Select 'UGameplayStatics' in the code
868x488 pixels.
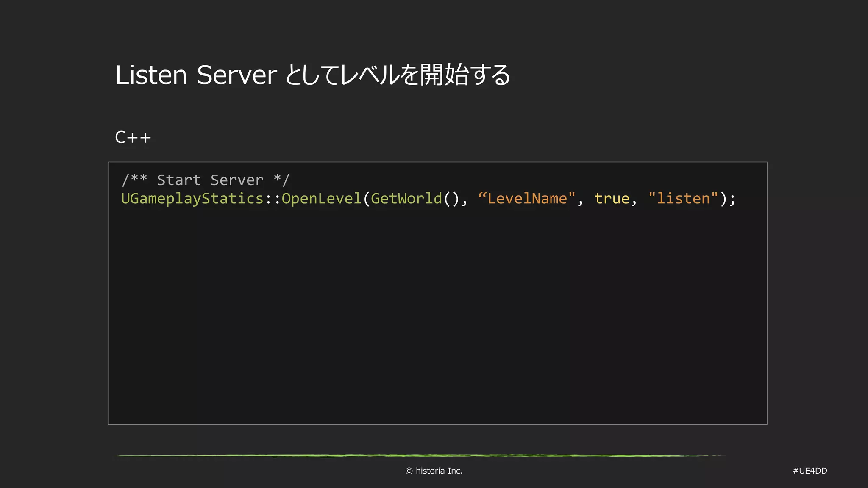(x=192, y=199)
